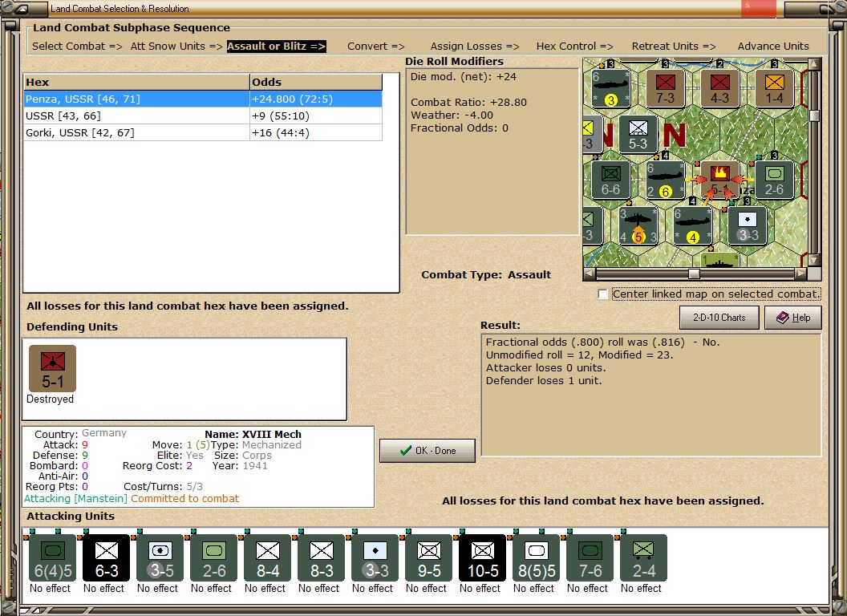This screenshot has width=847, height=616.
Task: Click the 5-3 unit on the map
Action: (638, 134)
